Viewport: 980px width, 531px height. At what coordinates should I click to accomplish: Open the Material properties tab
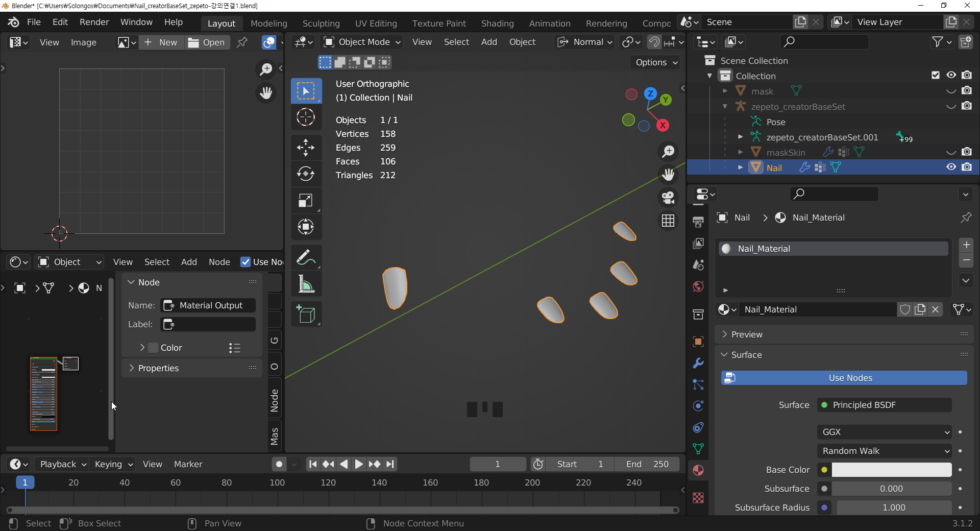pos(698,470)
